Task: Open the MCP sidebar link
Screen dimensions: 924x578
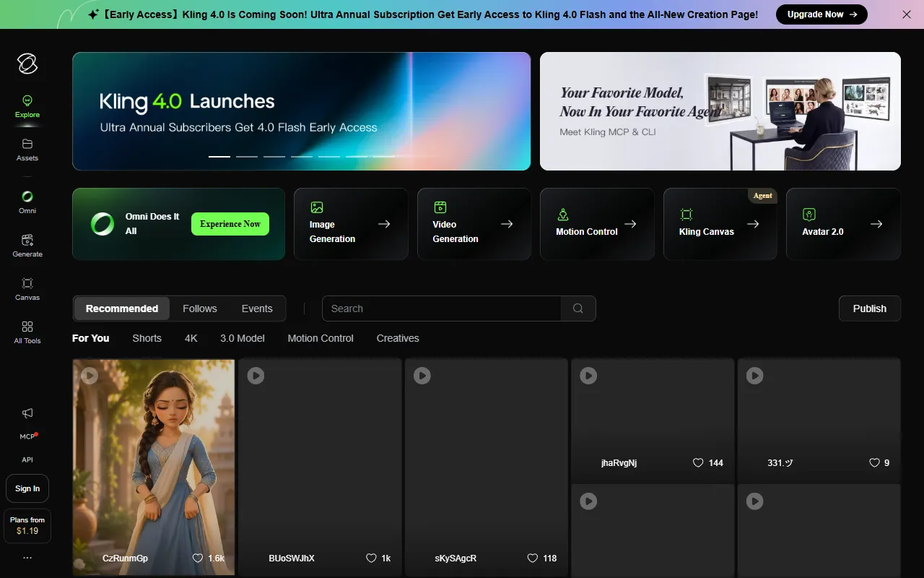Action: (27, 436)
